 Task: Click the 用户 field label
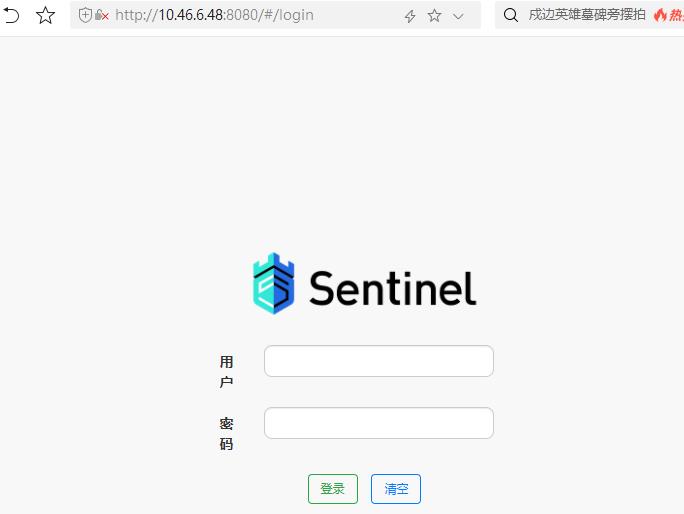[226, 372]
